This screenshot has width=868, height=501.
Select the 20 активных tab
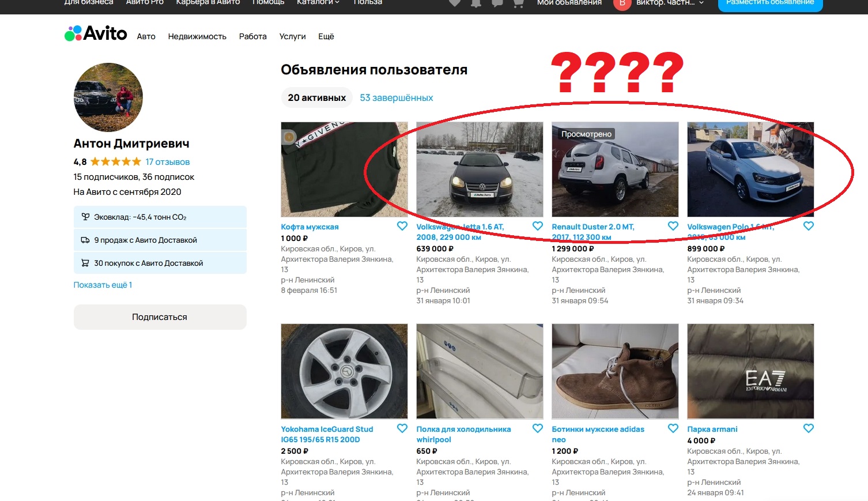[317, 97]
